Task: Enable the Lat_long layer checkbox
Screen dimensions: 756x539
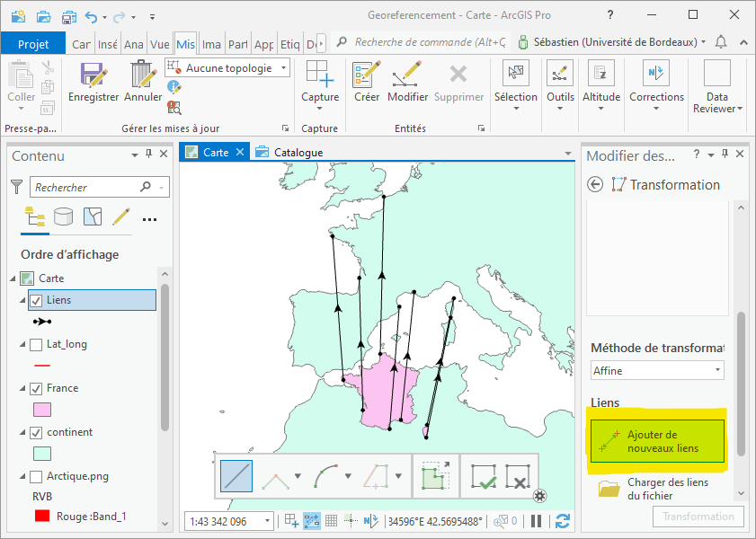Action: click(36, 344)
